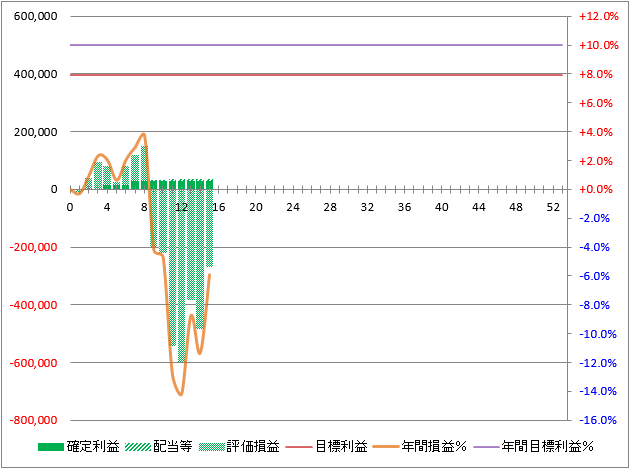Click the -2.0% right axis label

coord(595,218)
